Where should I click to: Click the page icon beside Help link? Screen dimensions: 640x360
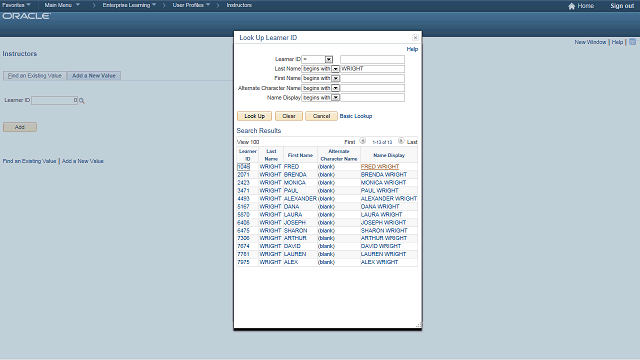tap(633, 42)
